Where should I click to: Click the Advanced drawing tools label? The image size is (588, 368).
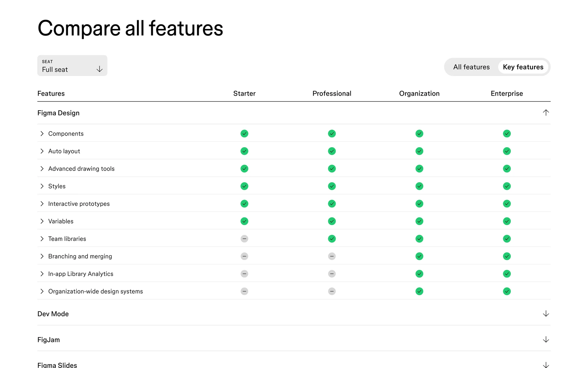tap(81, 169)
